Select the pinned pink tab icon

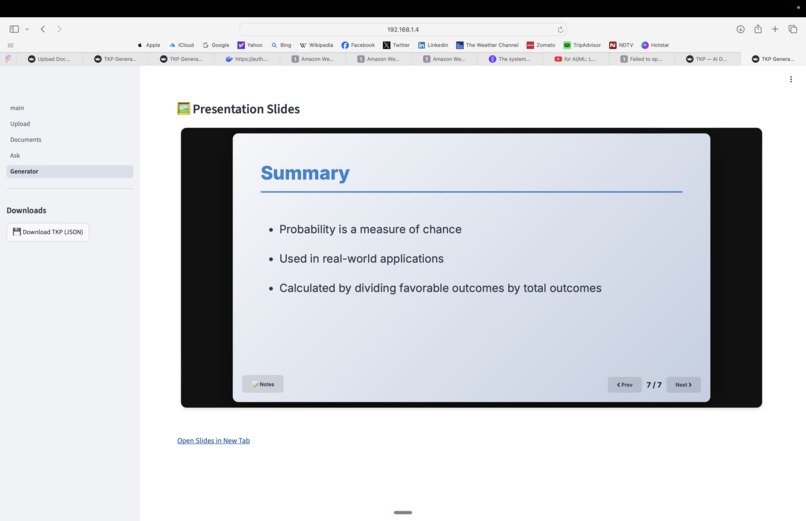(x=8, y=59)
